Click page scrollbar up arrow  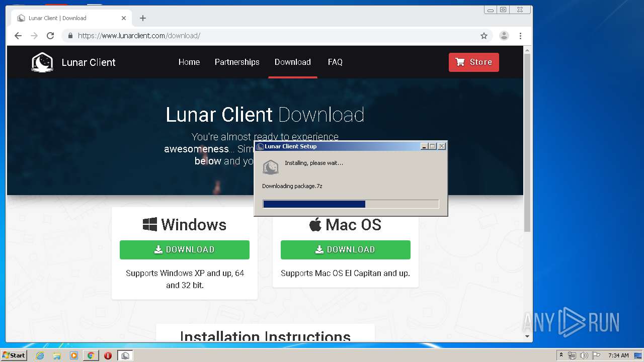coord(527,50)
